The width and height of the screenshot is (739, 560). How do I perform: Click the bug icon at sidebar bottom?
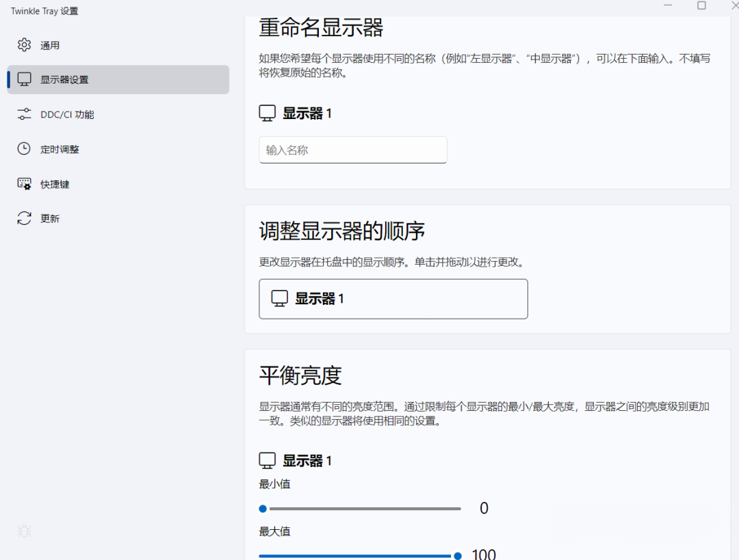pyautogui.click(x=24, y=531)
